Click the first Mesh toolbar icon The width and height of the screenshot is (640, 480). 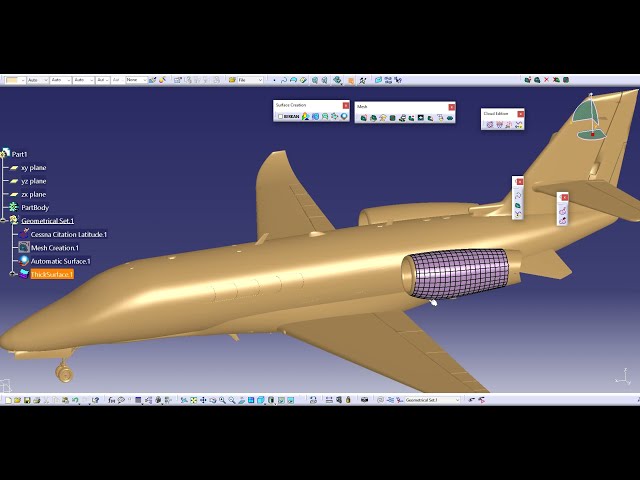click(363, 118)
